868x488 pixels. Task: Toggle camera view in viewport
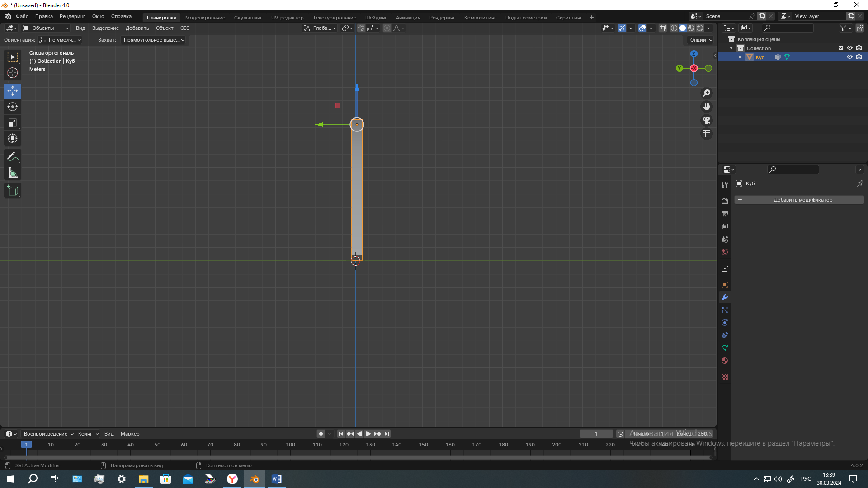(x=707, y=121)
